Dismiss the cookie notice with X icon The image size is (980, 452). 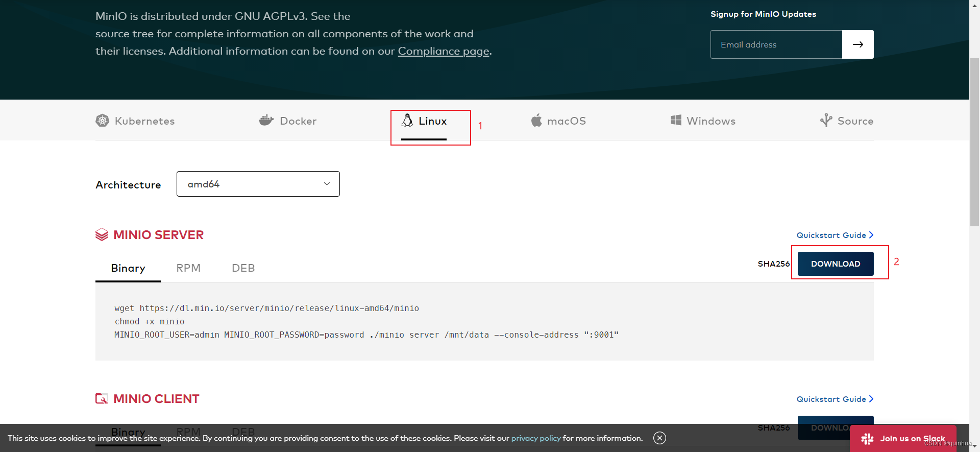click(x=659, y=438)
